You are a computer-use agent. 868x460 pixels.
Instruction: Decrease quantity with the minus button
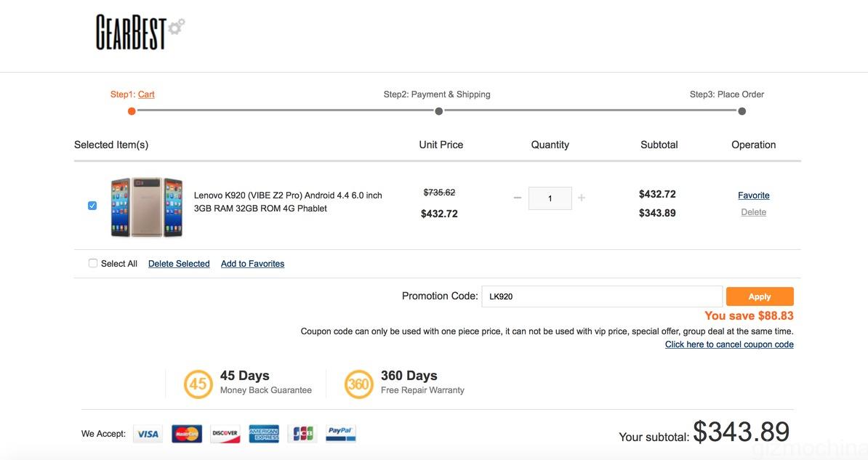pyautogui.click(x=517, y=198)
